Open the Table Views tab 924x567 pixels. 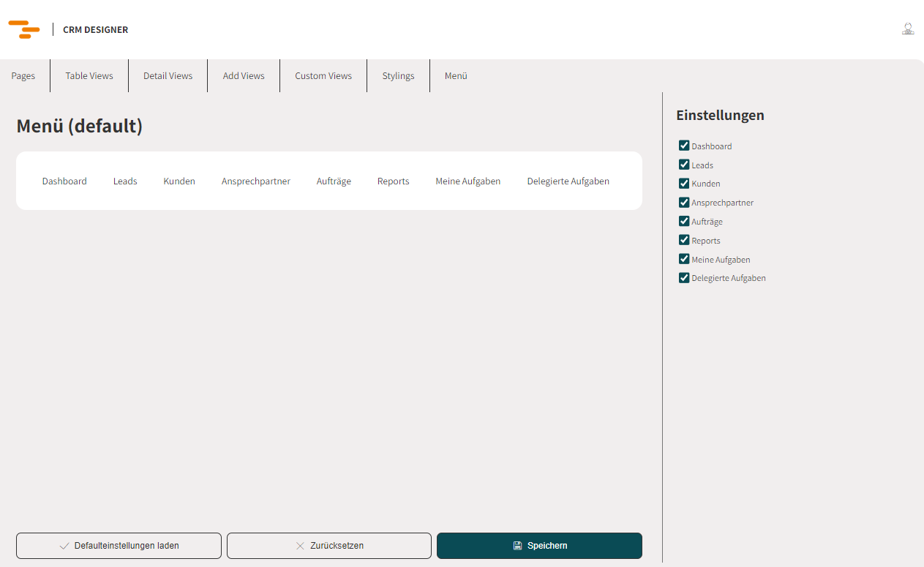click(x=89, y=76)
